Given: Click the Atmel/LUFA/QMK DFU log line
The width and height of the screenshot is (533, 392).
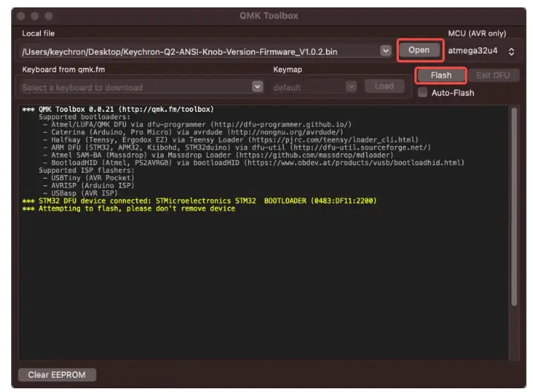Looking at the screenshot, I should click(197, 124).
